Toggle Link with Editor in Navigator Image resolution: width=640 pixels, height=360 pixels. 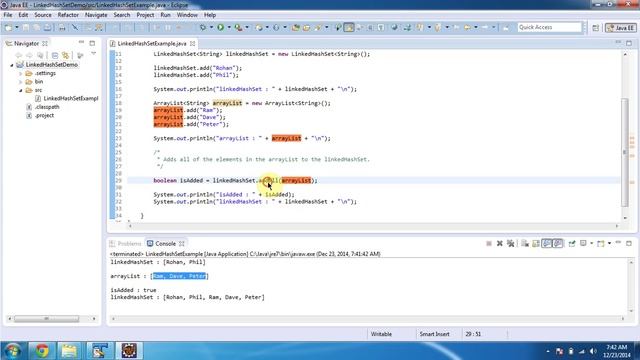pyautogui.click(x=65, y=55)
